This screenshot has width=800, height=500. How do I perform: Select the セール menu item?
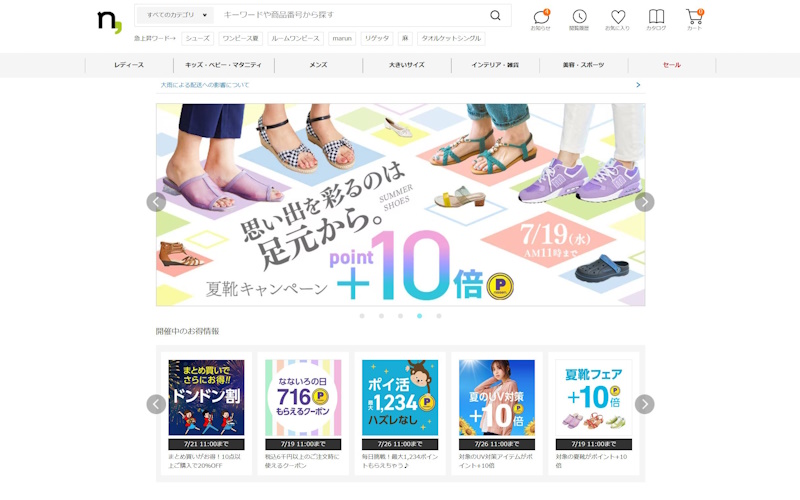[x=671, y=65]
